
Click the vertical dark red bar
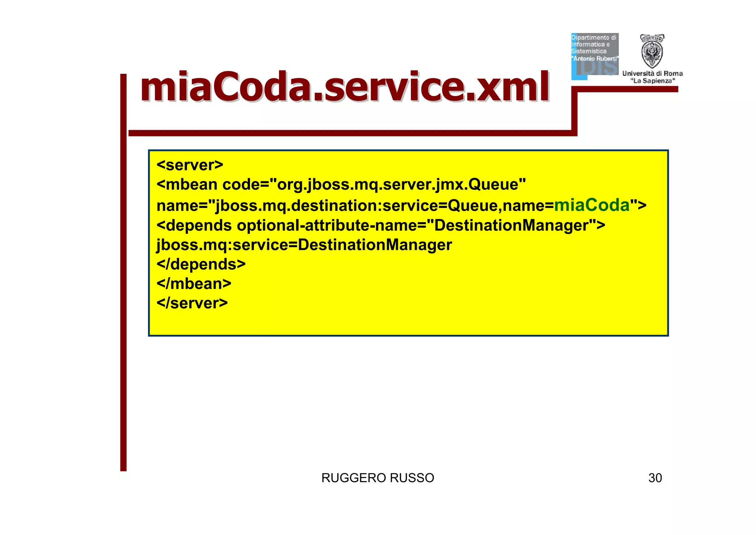[123, 273]
